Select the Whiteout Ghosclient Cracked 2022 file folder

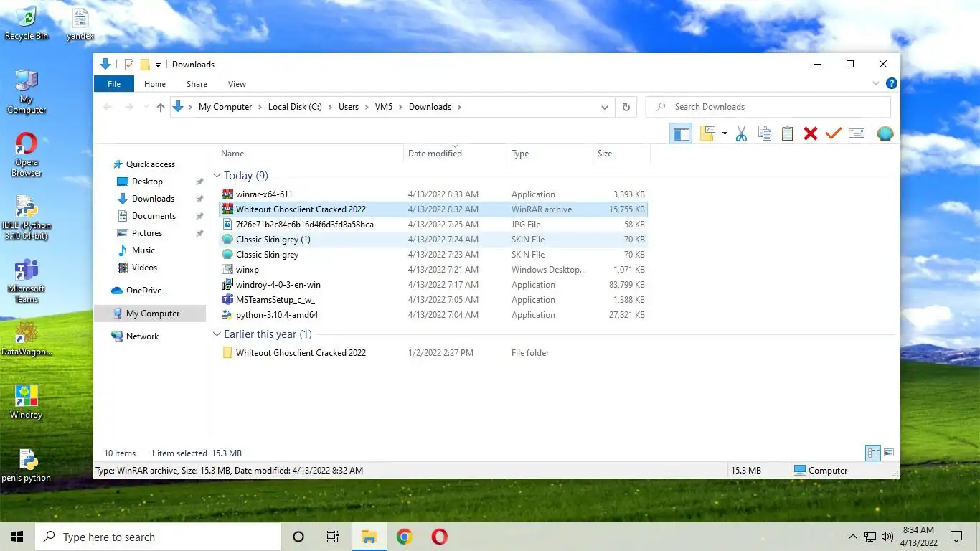(433, 353)
